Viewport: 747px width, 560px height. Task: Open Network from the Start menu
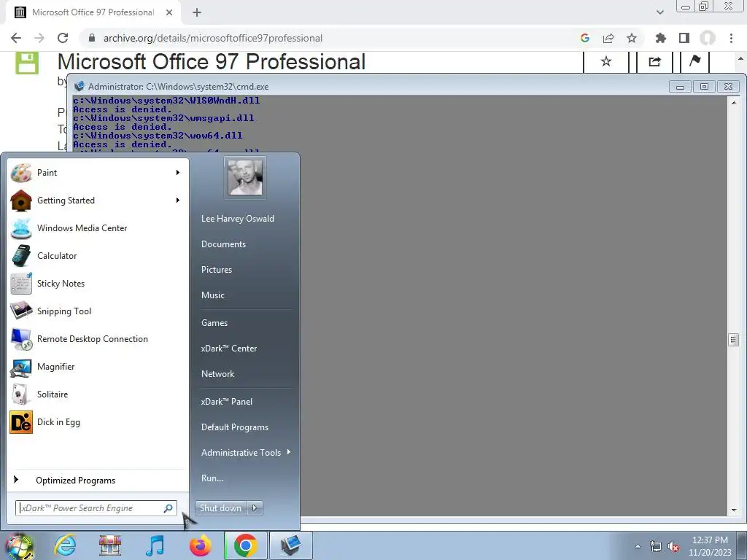[217, 374]
